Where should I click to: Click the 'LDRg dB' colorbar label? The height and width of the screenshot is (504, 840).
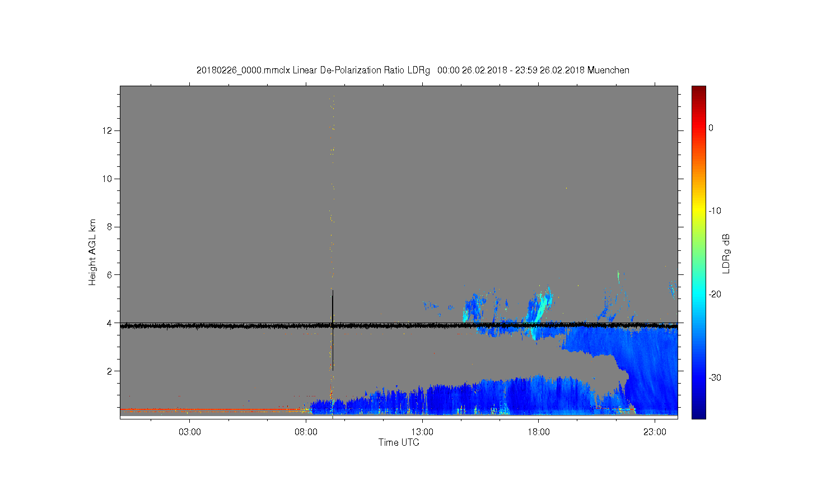coord(726,253)
